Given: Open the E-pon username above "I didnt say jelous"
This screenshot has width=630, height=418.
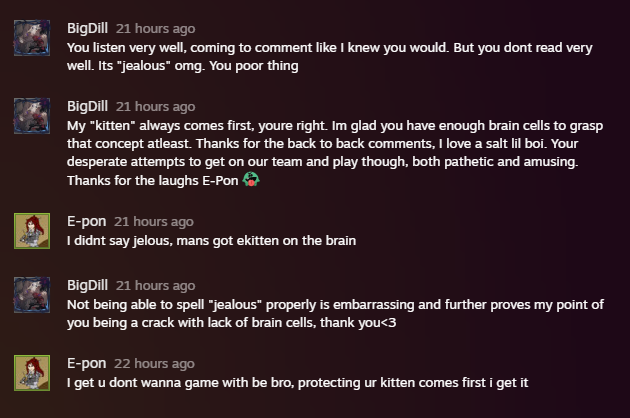Looking at the screenshot, I should coord(85,222).
